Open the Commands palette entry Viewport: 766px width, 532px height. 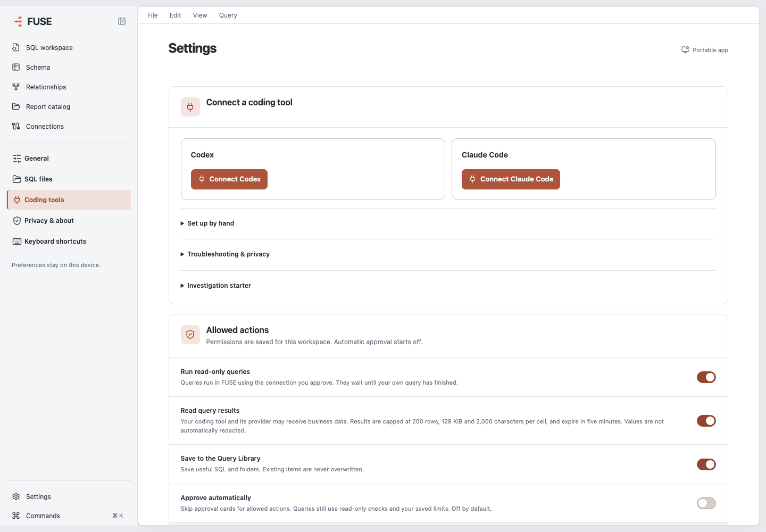pos(69,516)
